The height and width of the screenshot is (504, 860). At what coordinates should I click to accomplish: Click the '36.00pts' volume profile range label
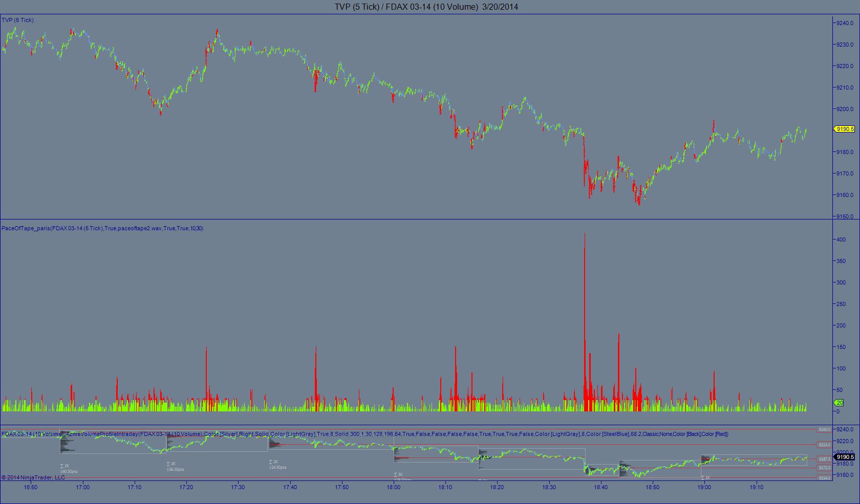pos(176,469)
